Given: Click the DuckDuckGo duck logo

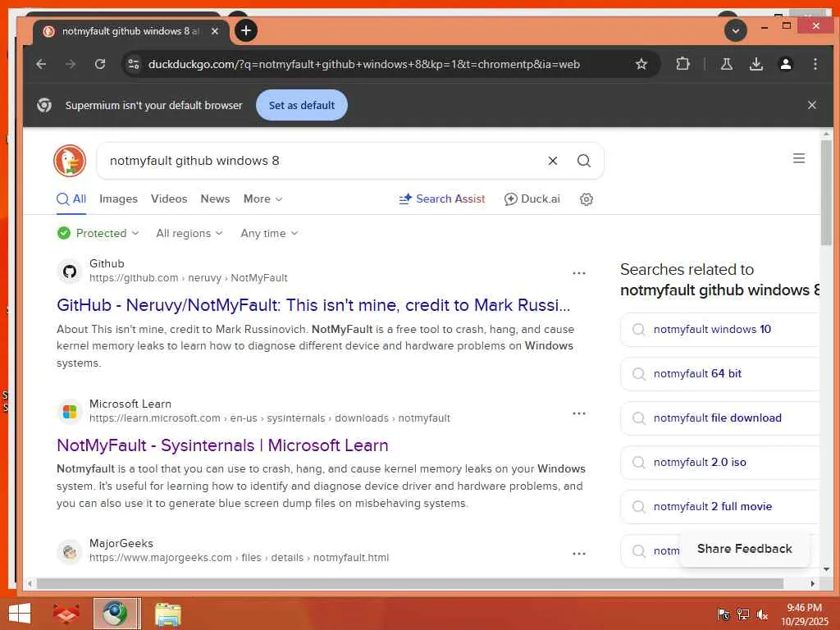Looking at the screenshot, I should coord(70,160).
